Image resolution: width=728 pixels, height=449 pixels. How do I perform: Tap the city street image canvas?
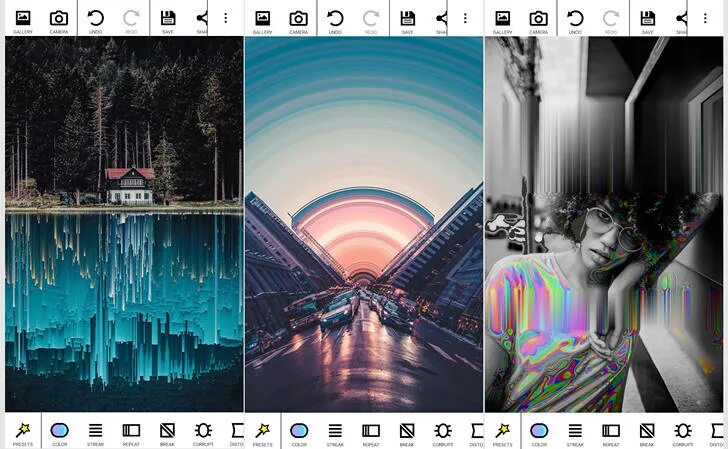coord(364,224)
